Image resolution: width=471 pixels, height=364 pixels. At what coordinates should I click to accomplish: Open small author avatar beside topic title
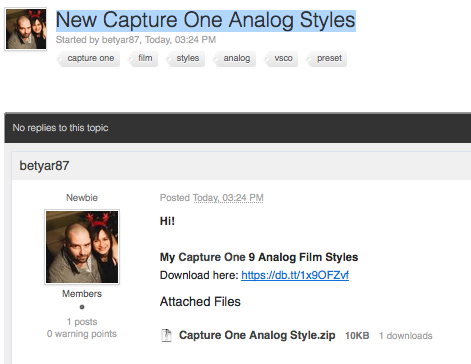point(26,29)
